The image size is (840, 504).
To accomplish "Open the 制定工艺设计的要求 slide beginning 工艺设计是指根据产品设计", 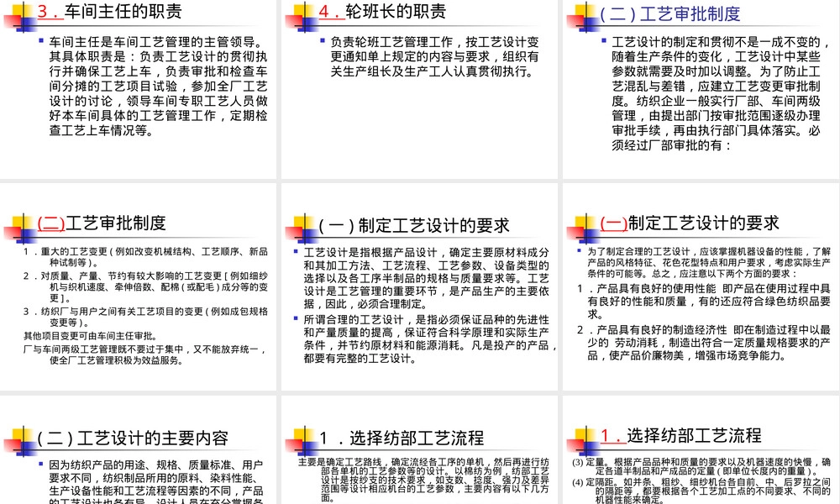I will [419, 286].
